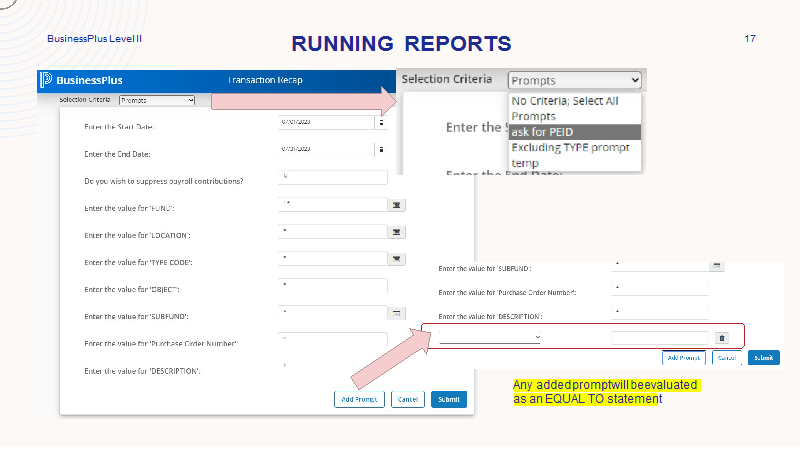The height and width of the screenshot is (450, 800).
Task: Click 'Transaction Recap' header title
Action: click(265, 80)
